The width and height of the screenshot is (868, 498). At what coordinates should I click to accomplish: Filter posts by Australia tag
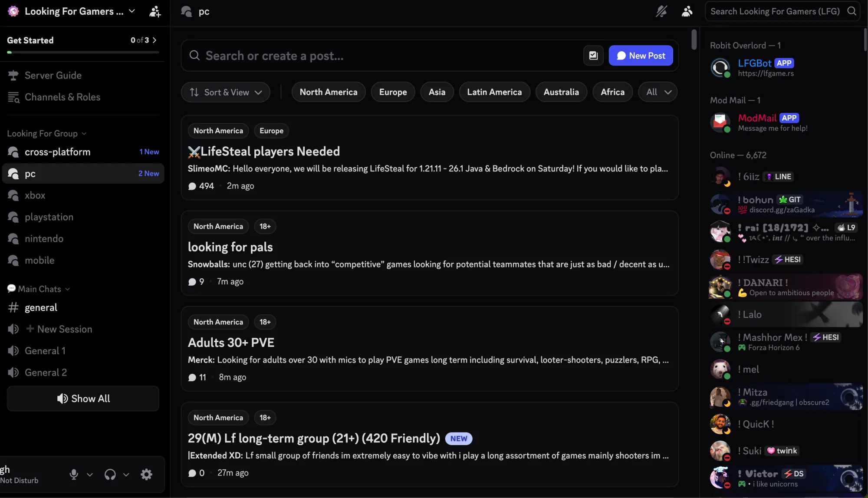(561, 92)
